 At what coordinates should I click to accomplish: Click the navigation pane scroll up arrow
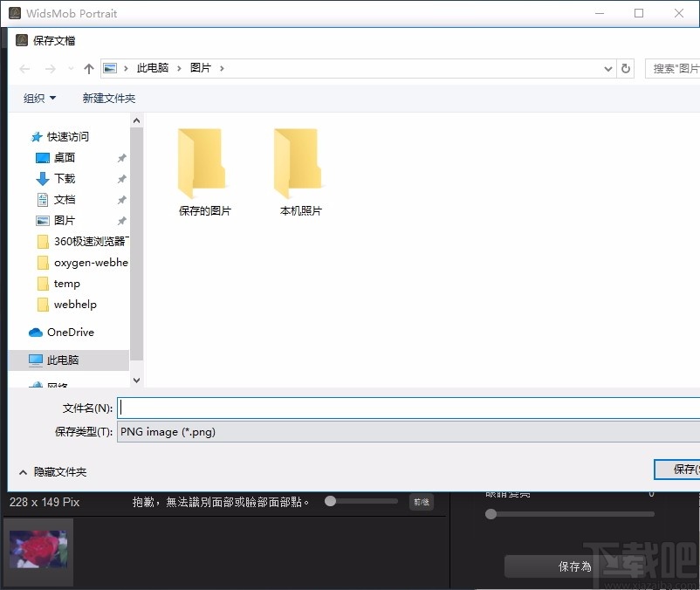click(x=137, y=121)
